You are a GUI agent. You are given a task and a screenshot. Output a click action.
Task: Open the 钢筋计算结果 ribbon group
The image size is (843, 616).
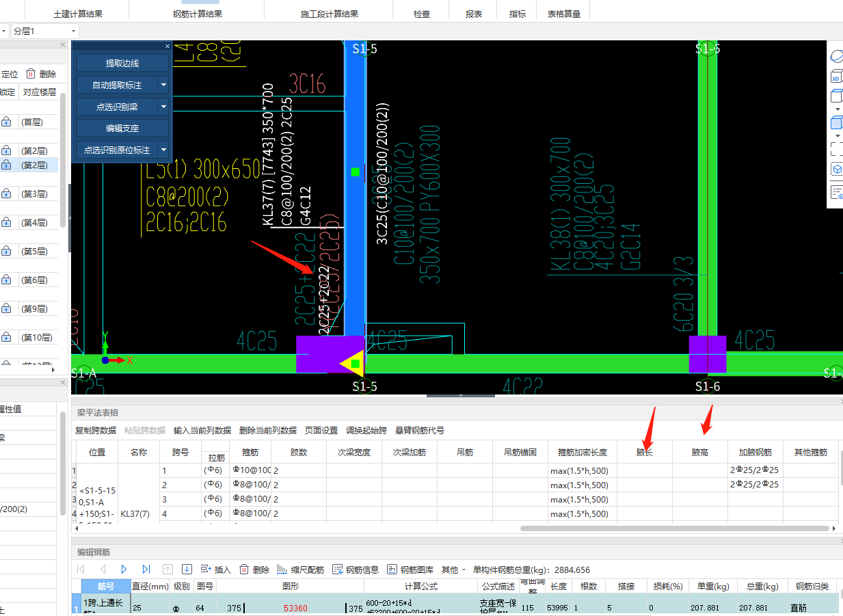coord(198,14)
